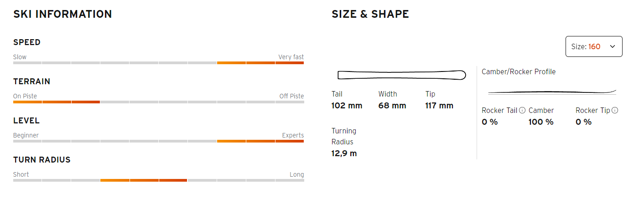
Task: Click the Off Piste terrain label
Action: [x=291, y=96]
